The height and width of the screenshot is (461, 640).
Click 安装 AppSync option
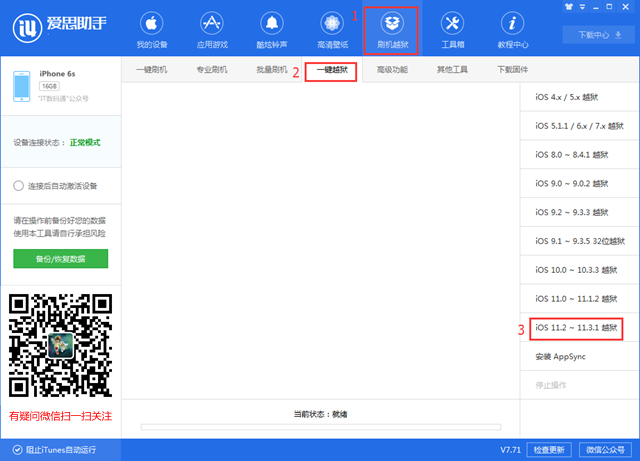click(x=579, y=356)
